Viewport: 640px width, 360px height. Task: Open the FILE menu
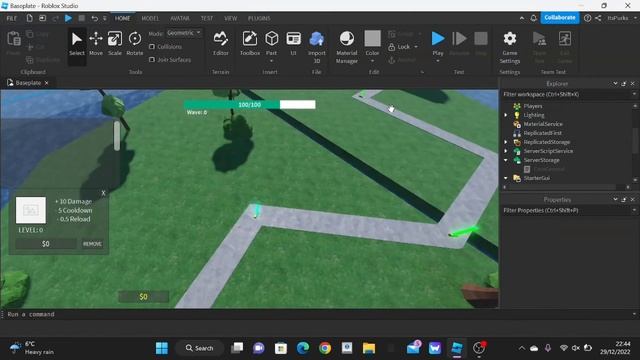[12, 18]
